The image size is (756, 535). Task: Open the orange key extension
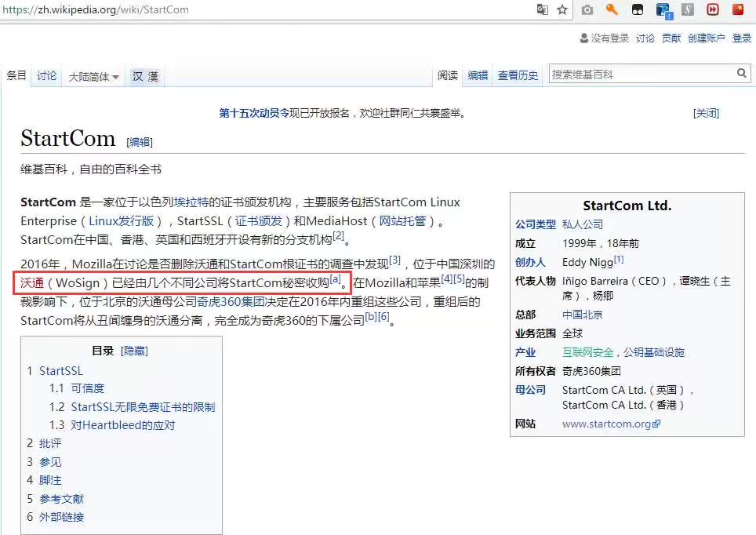click(612, 9)
